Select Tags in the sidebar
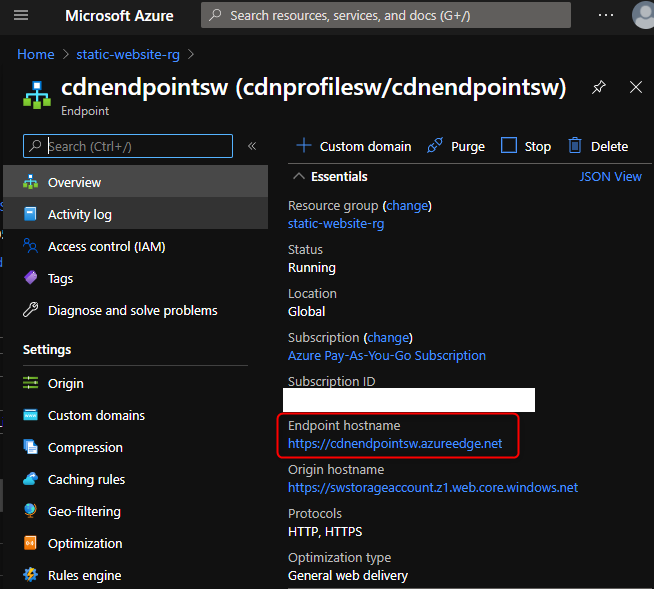 tap(60, 278)
